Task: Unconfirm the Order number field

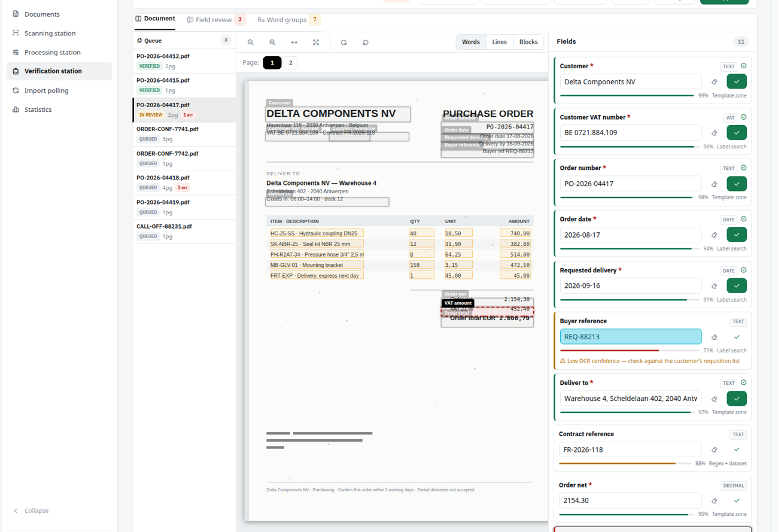Action: (737, 184)
